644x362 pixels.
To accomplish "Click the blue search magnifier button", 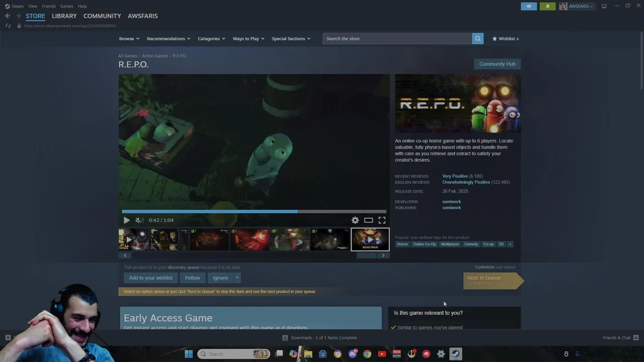I will pos(477,39).
